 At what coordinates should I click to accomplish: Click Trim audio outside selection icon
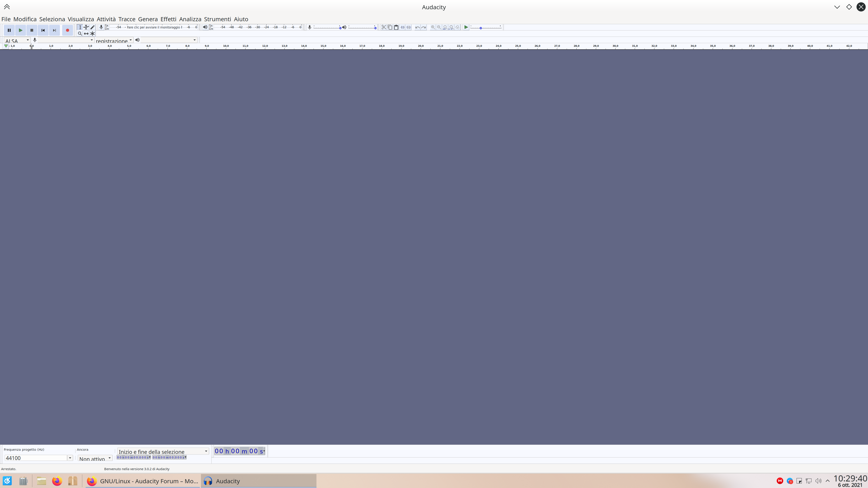402,27
